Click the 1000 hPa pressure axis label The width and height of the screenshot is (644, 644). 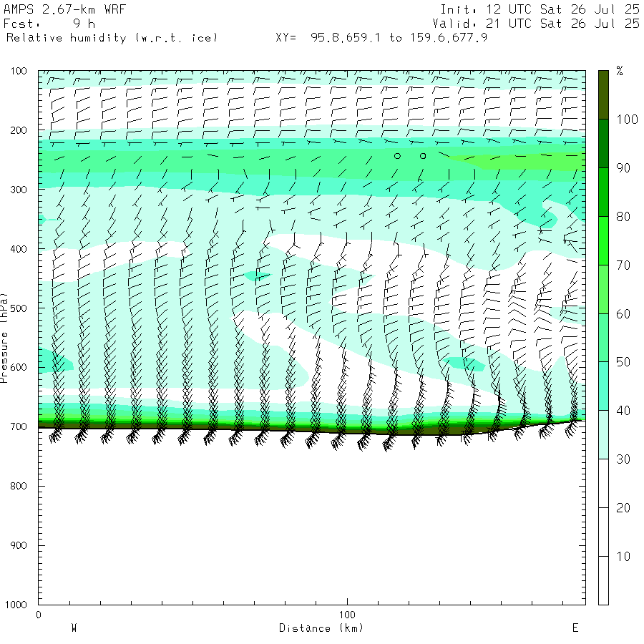click(x=16, y=605)
